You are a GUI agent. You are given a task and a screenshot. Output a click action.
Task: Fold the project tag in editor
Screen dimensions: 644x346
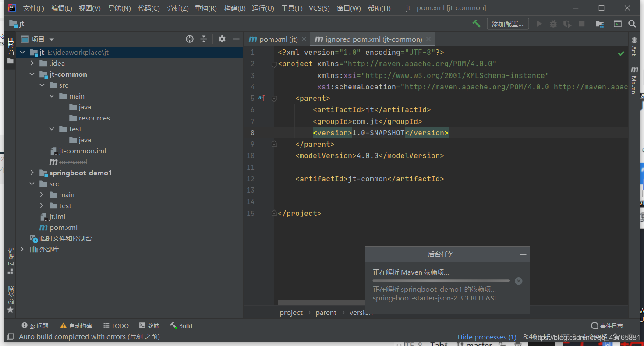click(x=274, y=64)
